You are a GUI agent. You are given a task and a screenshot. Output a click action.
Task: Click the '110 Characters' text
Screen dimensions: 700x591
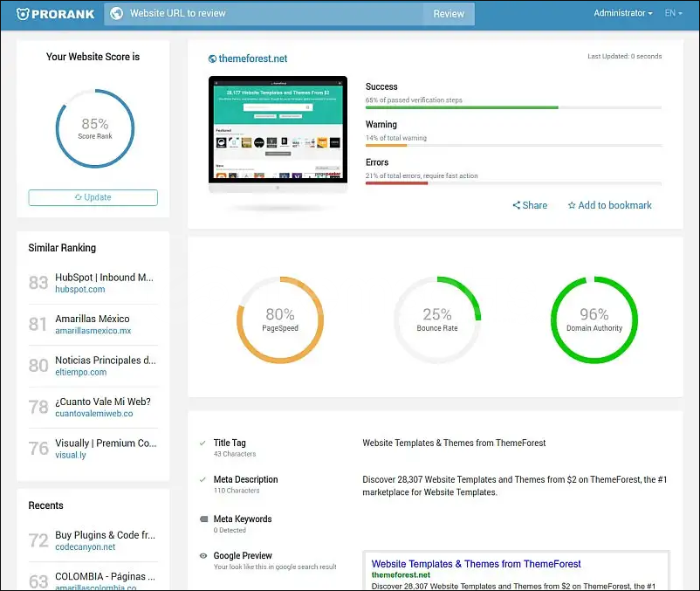237,491
